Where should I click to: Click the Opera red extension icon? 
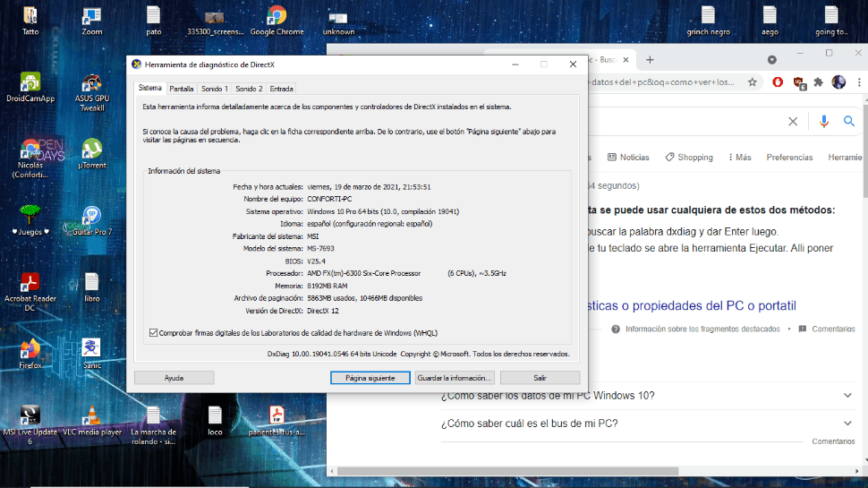click(x=778, y=82)
